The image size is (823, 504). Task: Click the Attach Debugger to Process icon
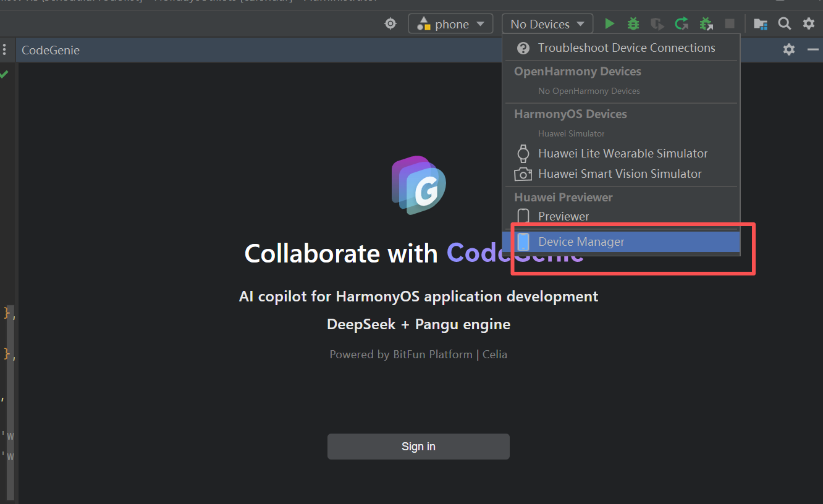click(706, 24)
